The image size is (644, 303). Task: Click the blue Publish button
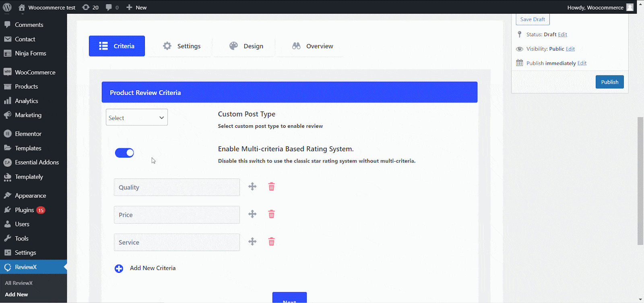pos(609,82)
